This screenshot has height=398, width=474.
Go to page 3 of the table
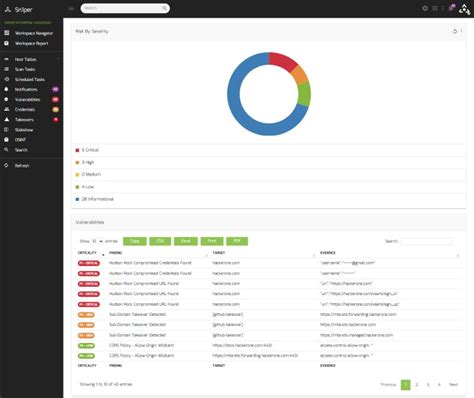click(x=428, y=385)
